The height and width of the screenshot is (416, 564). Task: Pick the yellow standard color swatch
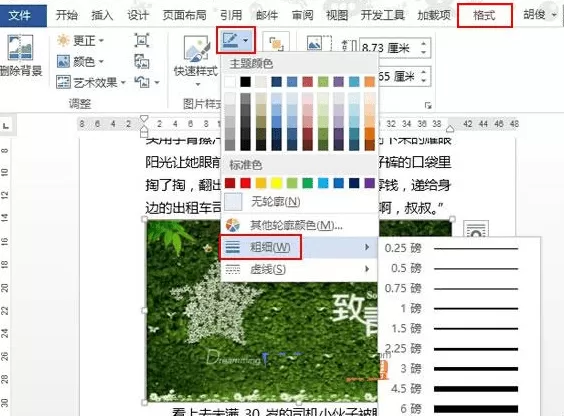click(276, 183)
